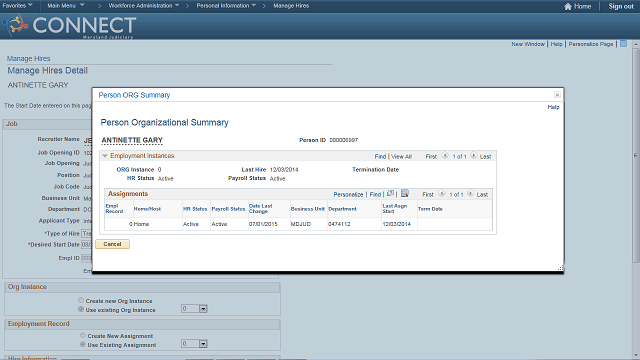Click Find in Assignments header
The image size is (640, 360).
pos(375,194)
